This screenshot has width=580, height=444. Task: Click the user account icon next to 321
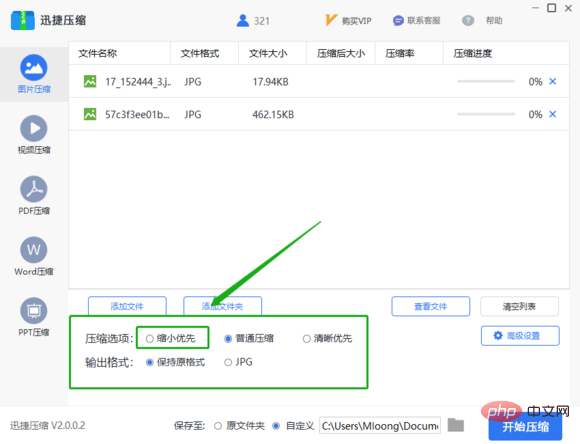(243, 21)
